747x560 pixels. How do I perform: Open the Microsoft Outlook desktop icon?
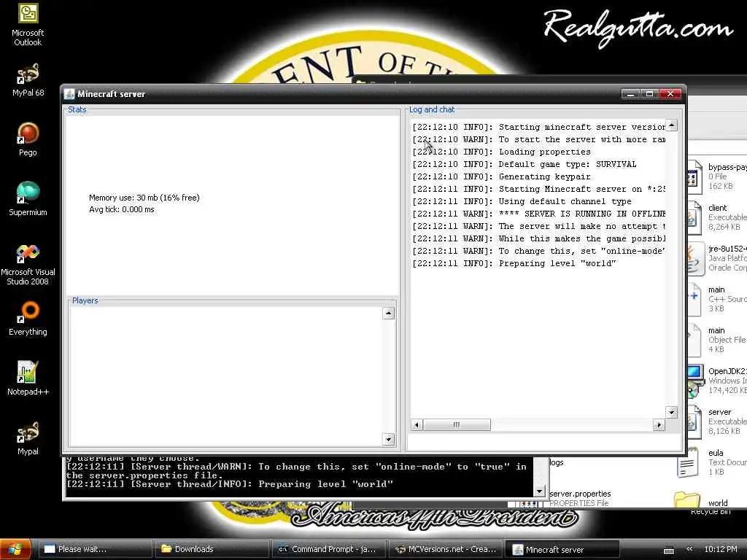(x=28, y=25)
